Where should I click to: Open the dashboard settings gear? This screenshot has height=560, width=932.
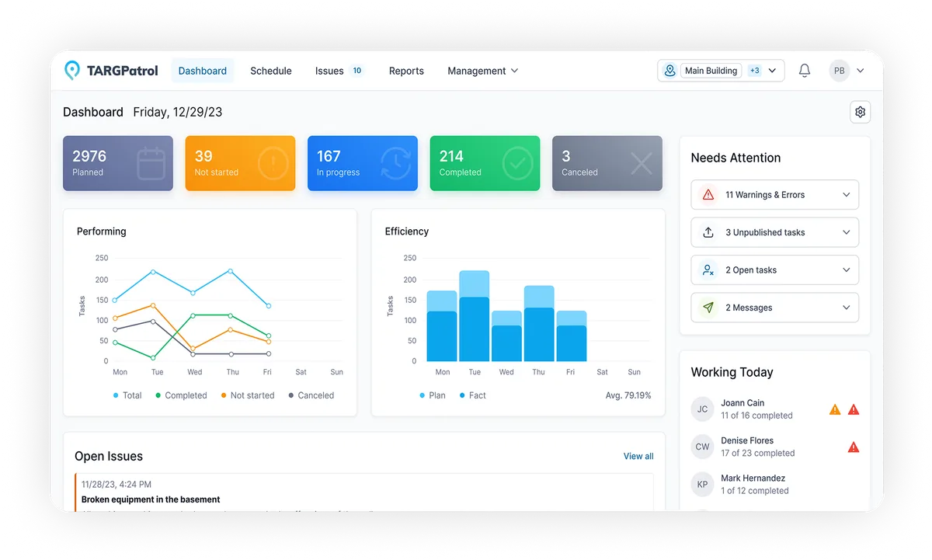(x=860, y=111)
